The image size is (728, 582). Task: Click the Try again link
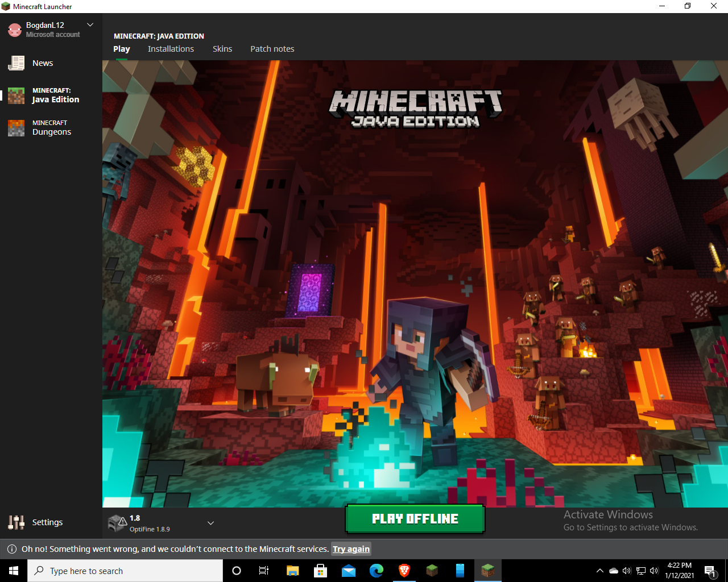point(351,549)
